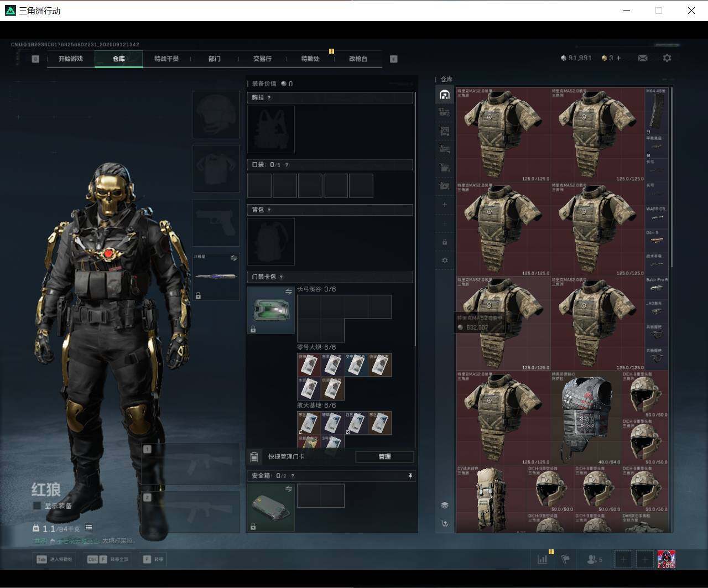Viewport: 708px width, 588px height.
Task: Select the empty chest rig slot under 胸挂
Action: coord(271,129)
